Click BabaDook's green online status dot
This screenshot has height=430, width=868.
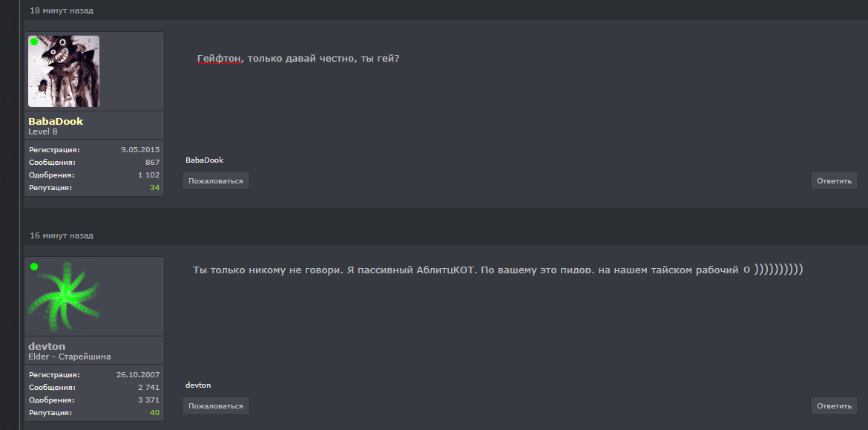click(x=34, y=42)
